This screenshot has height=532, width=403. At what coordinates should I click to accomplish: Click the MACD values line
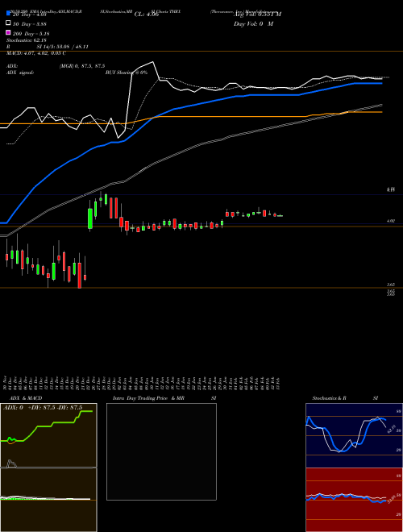36,53
